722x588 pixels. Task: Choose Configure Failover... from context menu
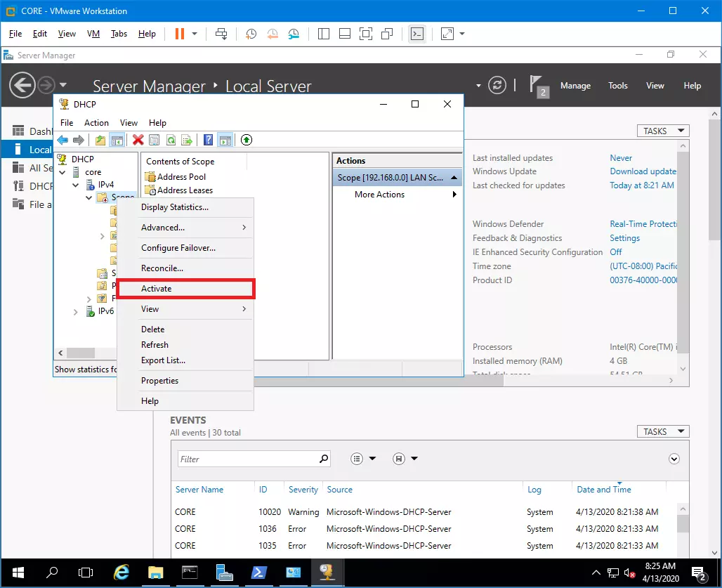pyautogui.click(x=185, y=248)
